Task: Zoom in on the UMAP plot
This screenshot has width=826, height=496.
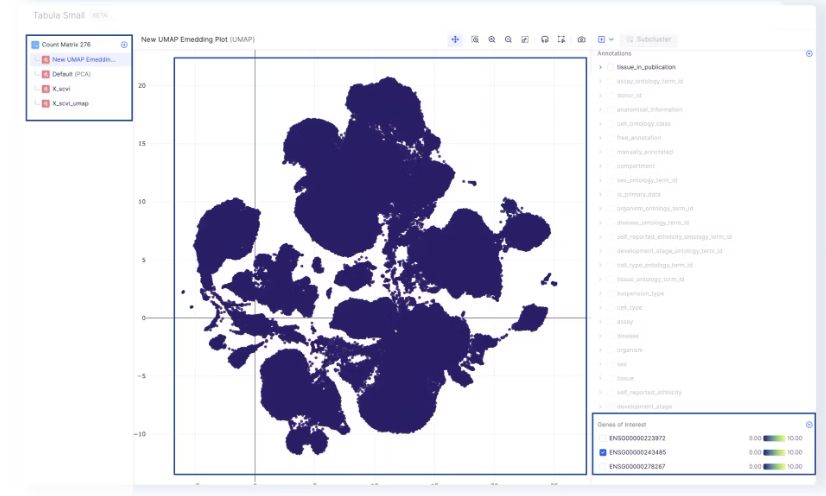Action: pos(491,39)
